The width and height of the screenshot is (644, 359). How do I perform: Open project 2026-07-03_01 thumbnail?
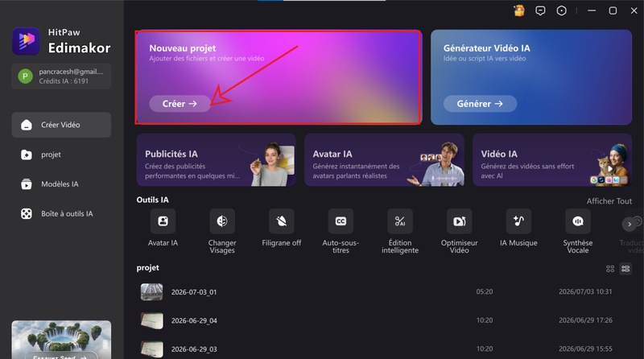click(x=151, y=292)
